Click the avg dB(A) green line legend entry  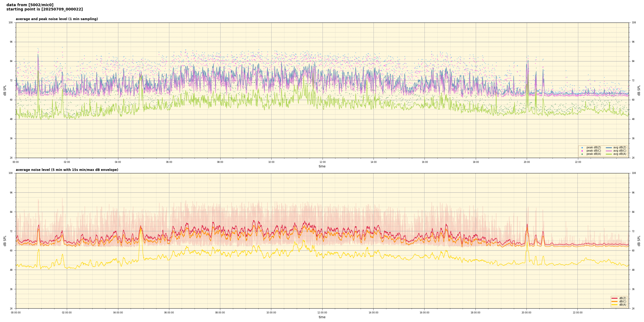[609, 154]
